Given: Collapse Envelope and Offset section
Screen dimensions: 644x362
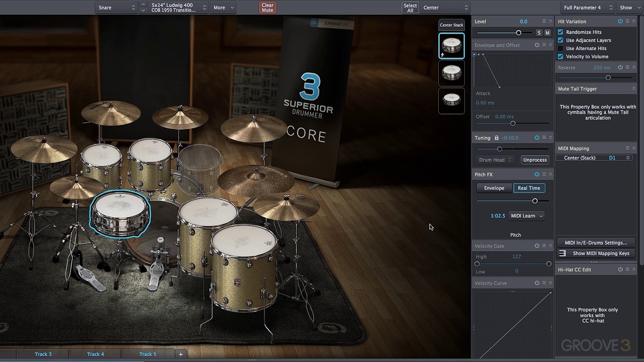Looking at the screenshot, I should coord(550,45).
